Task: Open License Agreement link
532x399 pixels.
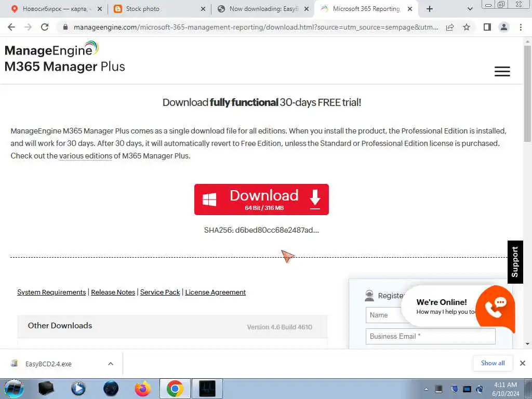Action: 216,292
